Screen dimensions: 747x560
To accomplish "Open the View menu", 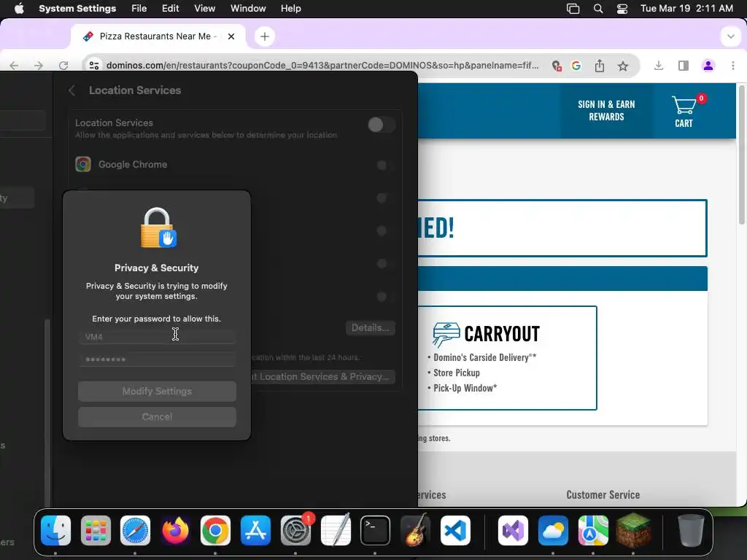I will click(x=204, y=9).
